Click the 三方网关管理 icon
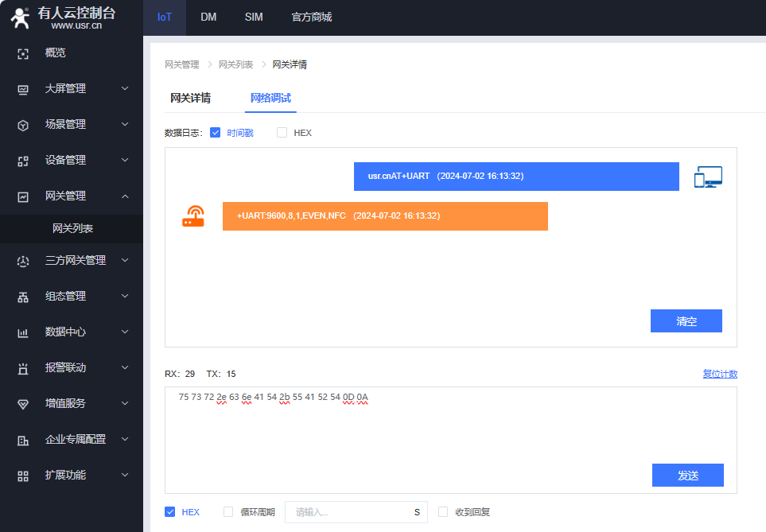This screenshot has height=532, width=766. pos(23,260)
